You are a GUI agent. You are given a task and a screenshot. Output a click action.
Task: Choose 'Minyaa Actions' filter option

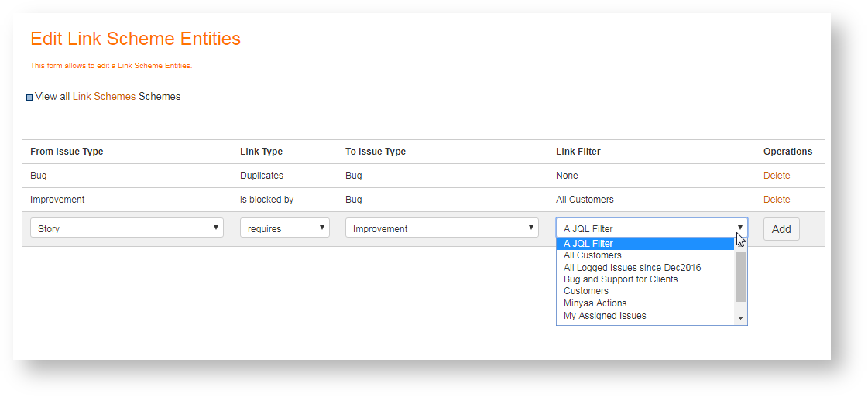(595, 303)
